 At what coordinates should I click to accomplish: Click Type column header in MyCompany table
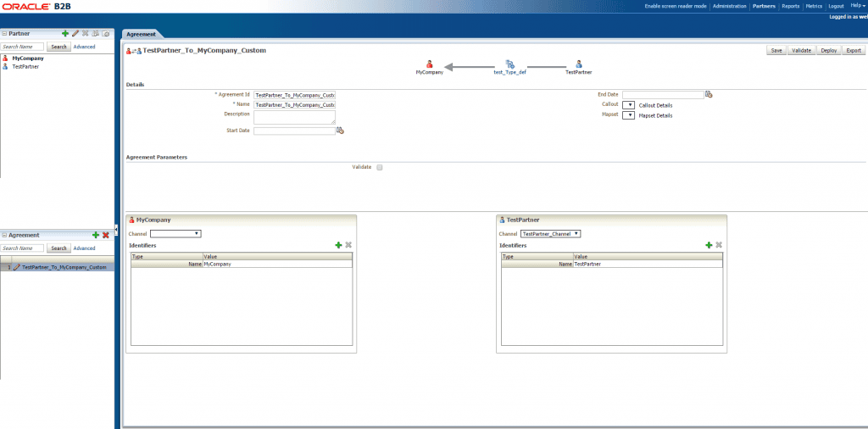click(x=167, y=257)
